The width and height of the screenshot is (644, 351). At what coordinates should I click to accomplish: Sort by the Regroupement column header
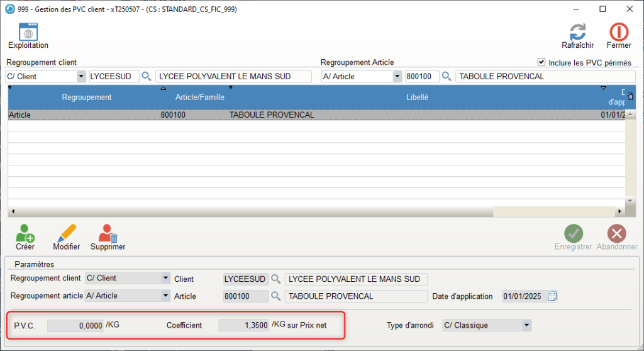(86, 97)
